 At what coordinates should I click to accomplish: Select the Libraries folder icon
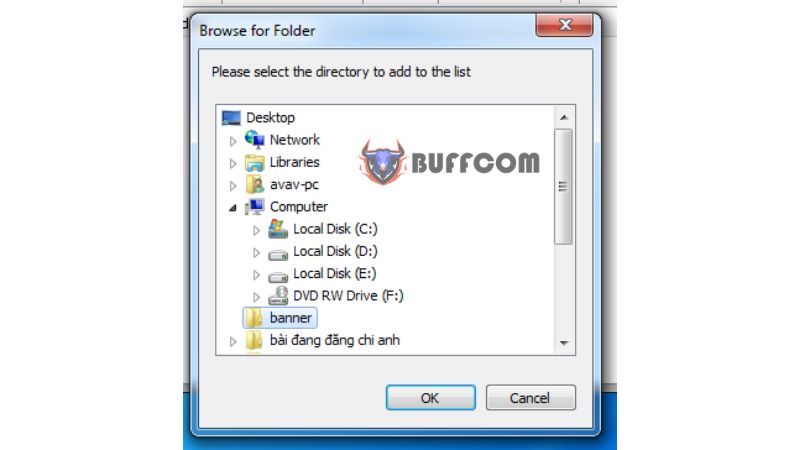click(x=255, y=163)
